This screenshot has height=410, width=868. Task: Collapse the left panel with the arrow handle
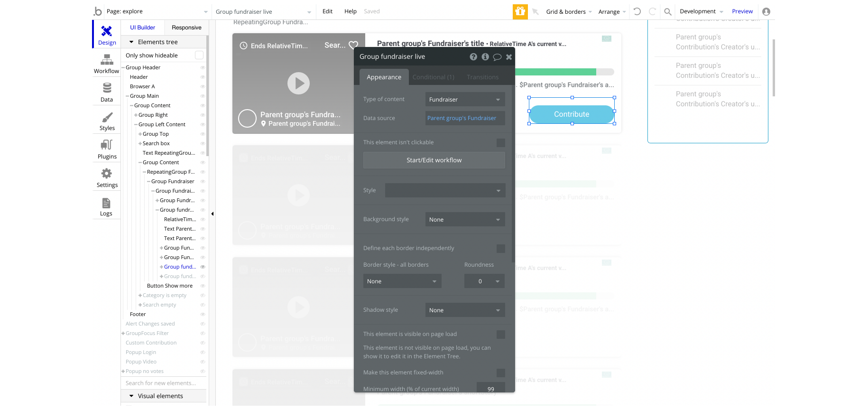click(212, 214)
